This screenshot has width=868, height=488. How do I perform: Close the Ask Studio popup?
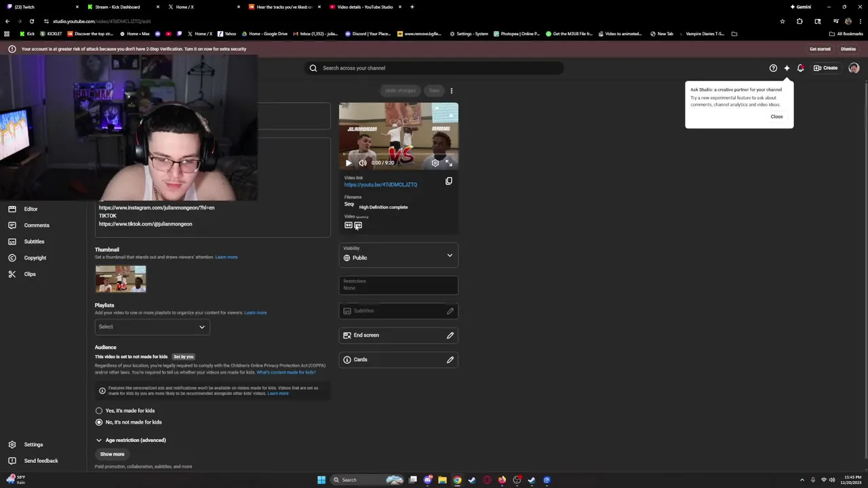click(x=776, y=117)
